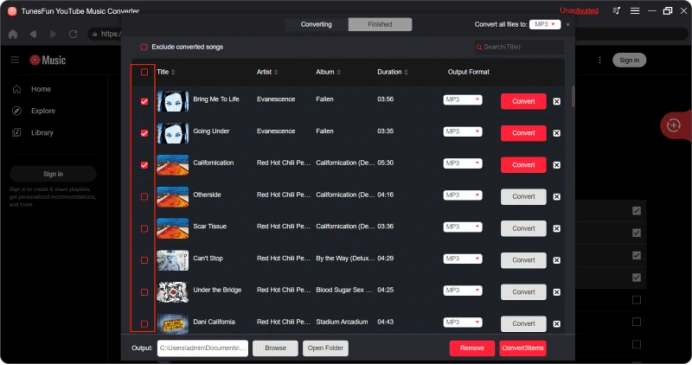
Task: Enable Exclude converted songs option
Action: (144, 47)
